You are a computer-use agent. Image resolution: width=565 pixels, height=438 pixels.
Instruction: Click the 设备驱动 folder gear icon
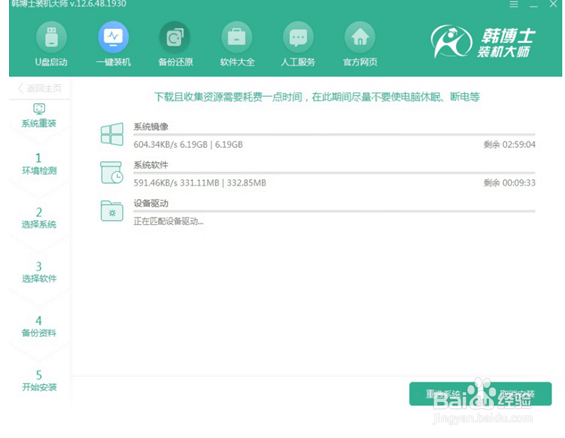point(112,211)
